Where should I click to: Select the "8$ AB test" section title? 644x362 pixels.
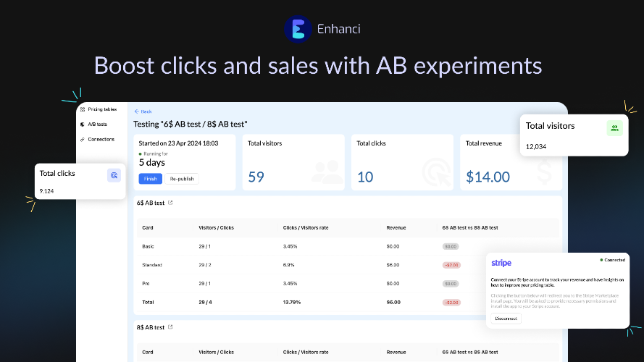pyautogui.click(x=151, y=327)
